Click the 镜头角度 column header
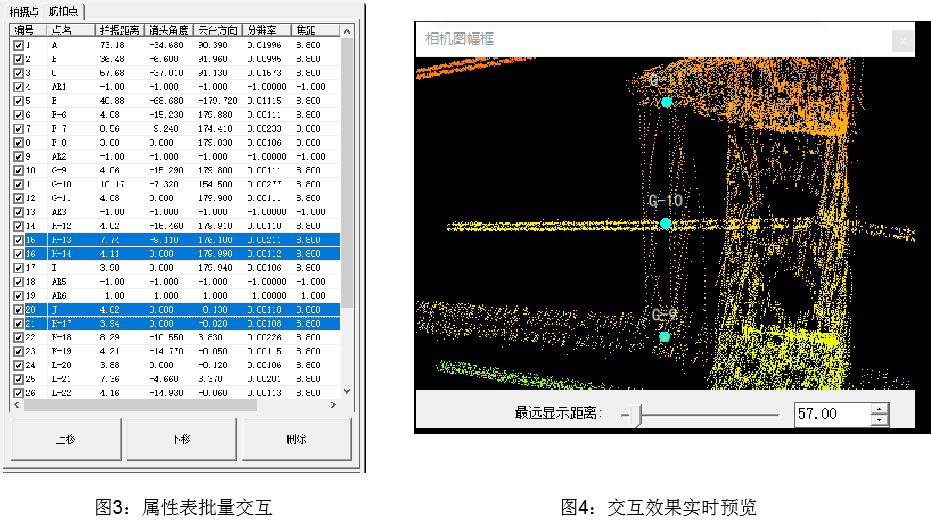931x527 pixels. click(x=169, y=31)
